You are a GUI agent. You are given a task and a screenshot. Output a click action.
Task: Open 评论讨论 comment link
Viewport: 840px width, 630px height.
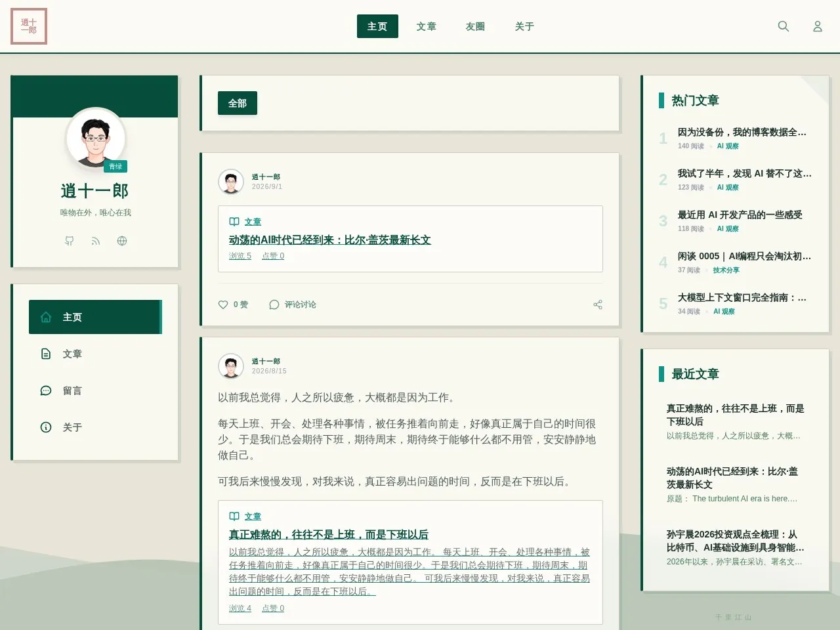[x=293, y=304]
